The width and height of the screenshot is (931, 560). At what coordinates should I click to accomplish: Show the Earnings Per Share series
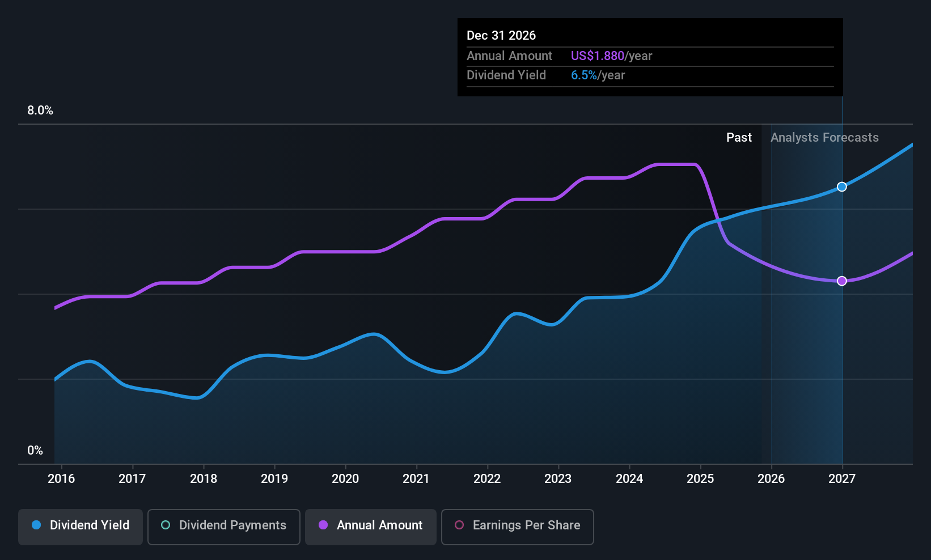[517, 527]
